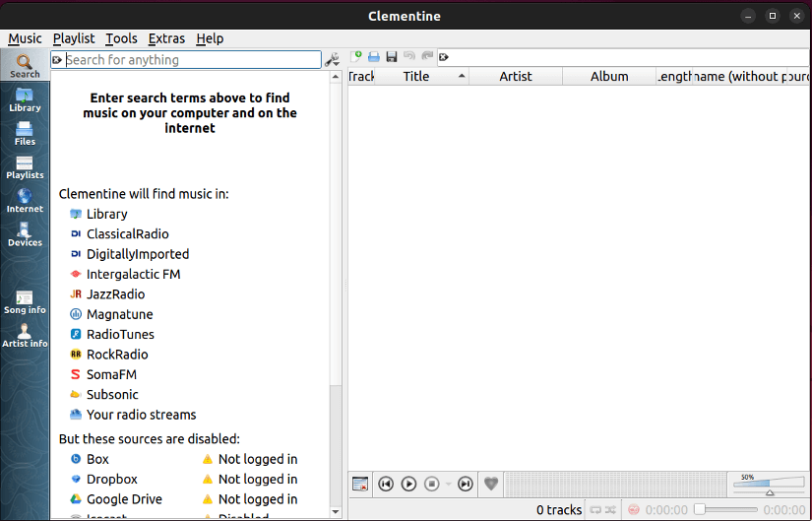812x521 pixels.
Task: Open the Extras menu
Action: [x=166, y=38]
